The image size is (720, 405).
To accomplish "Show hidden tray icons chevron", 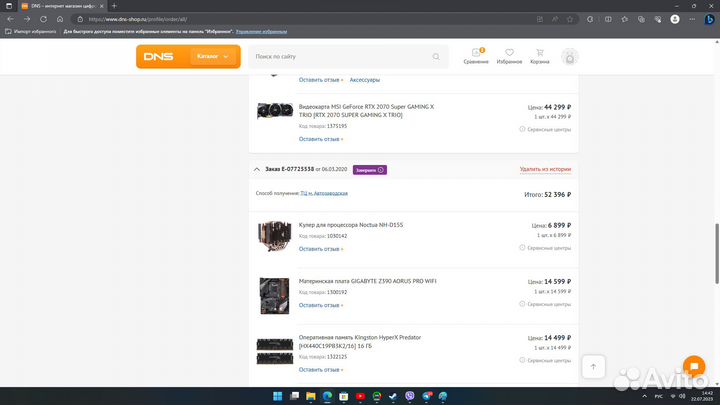I will pyautogui.click(x=644, y=396).
